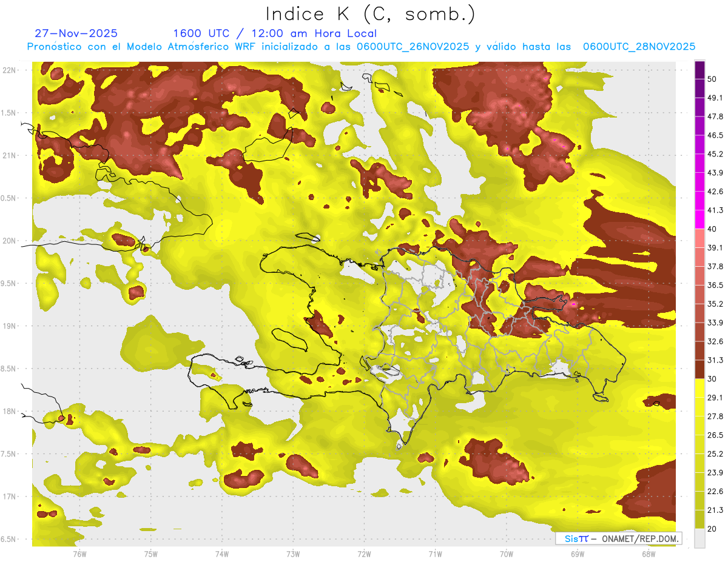The image size is (728, 562).
Task: Pick the bright magenta colorbar swatch beside 41.3
Action: 699,219
